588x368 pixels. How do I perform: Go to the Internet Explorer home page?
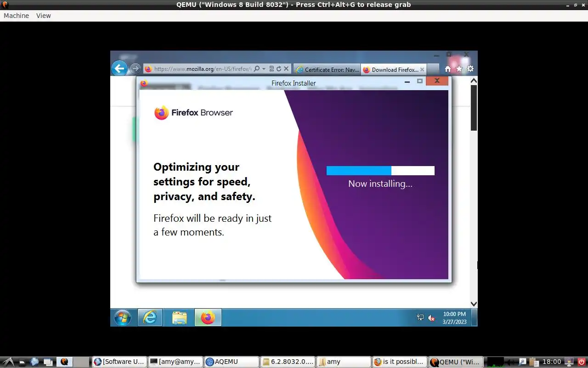[448, 69]
